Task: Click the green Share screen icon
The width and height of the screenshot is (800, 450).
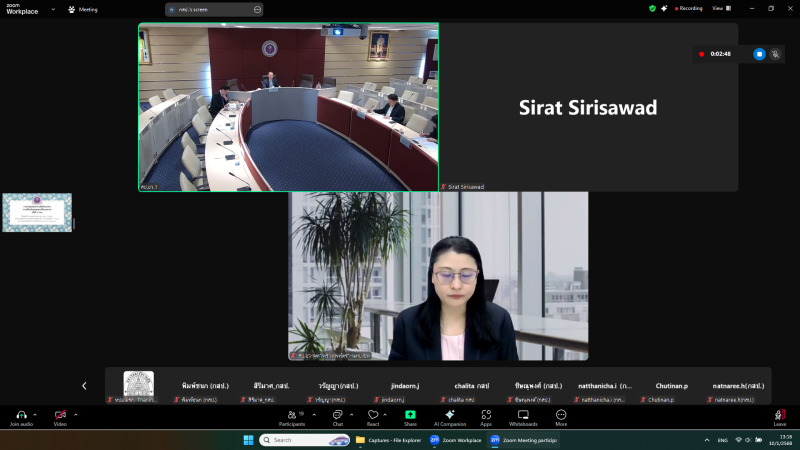Action: (x=410, y=415)
